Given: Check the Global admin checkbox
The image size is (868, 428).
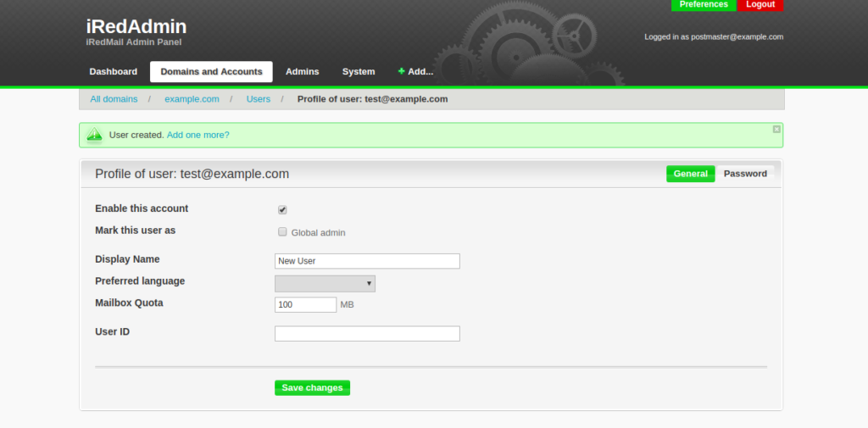Looking at the screenshot, I should point(282,232).
